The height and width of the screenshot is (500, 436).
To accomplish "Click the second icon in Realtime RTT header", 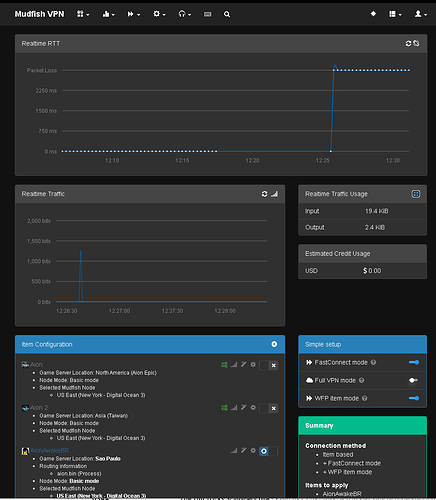I will pos(416,43).
